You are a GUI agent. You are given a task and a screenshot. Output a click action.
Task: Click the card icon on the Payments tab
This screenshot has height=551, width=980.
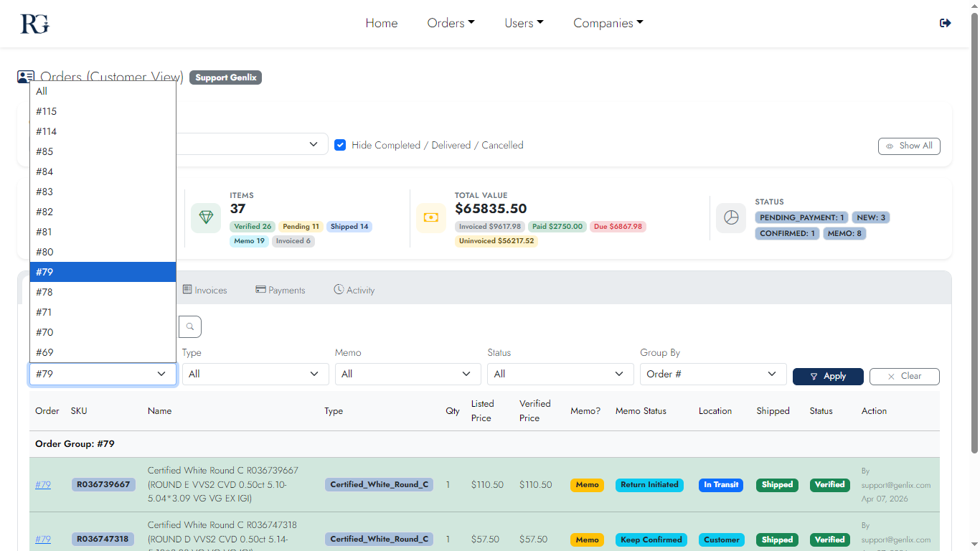click(260, 289)
